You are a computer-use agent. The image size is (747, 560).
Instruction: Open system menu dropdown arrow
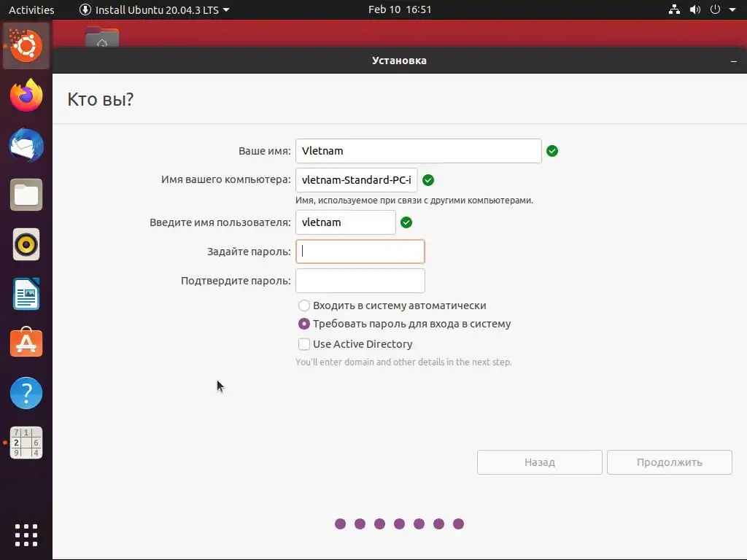732,9
